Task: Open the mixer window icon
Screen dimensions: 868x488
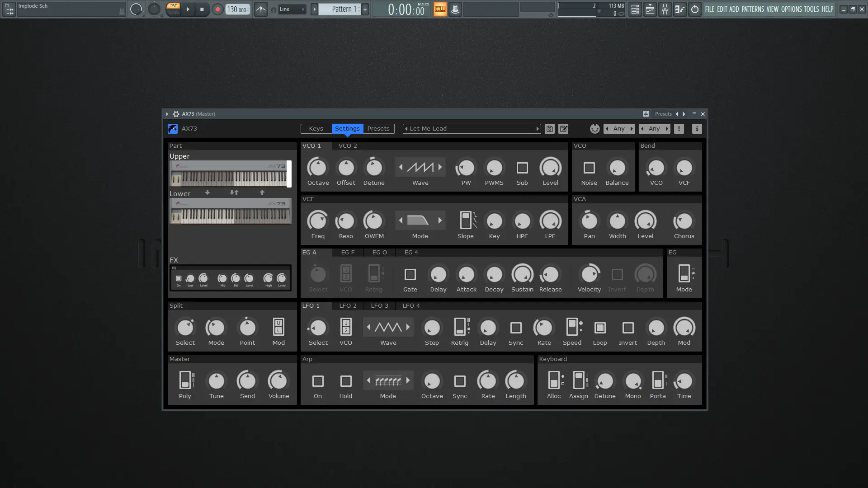Action: click(x=665, y=9)
